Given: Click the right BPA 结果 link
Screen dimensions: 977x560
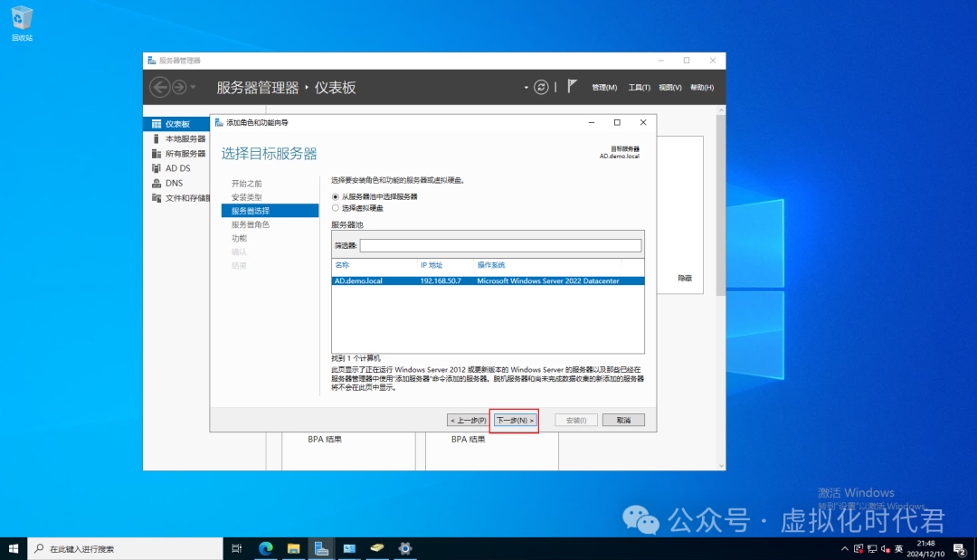Looking at the screenshot, I should (468, 439).
